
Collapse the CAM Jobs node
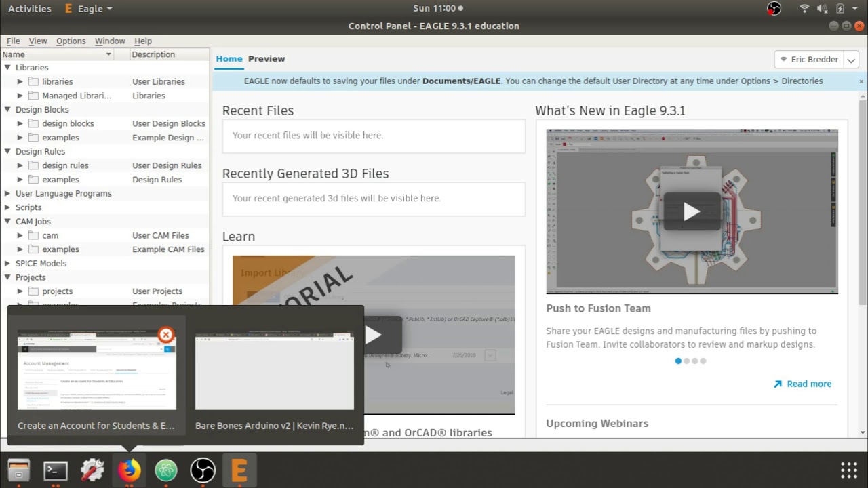coord(7,222)
